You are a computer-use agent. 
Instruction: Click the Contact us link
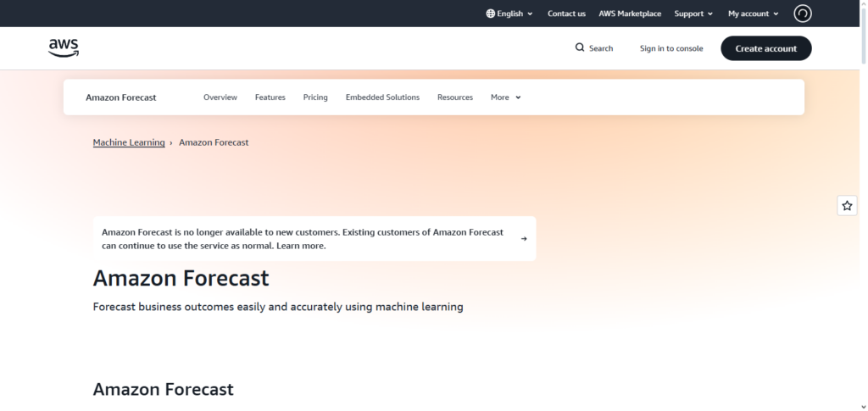pyautogui.click(x=566, y=14)
